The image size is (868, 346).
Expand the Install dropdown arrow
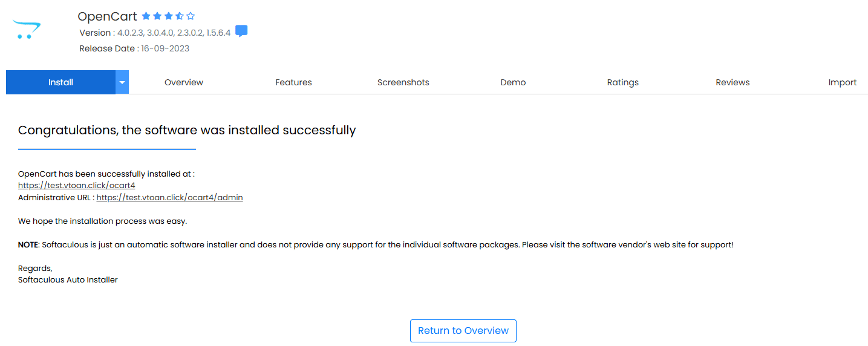pos(122,82)
